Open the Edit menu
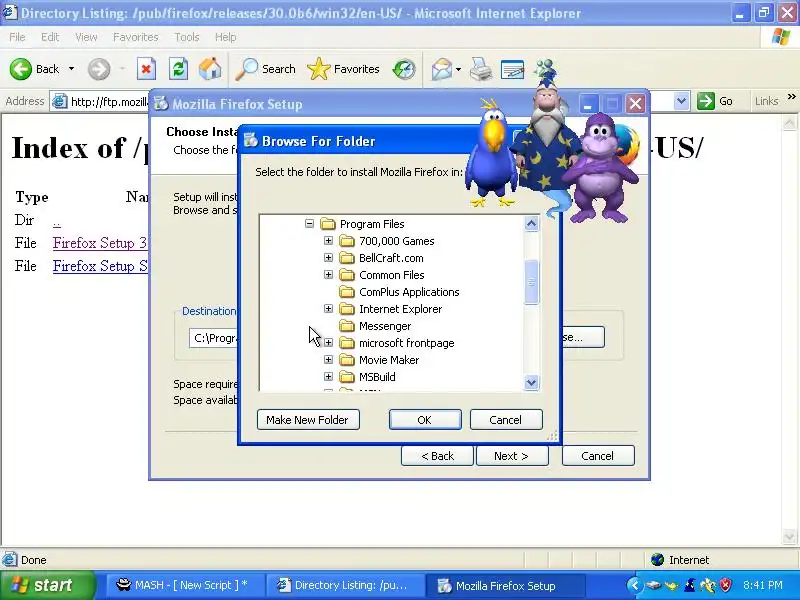The height and width of the screenshot is (600, 800). click(x=50, y=37)
